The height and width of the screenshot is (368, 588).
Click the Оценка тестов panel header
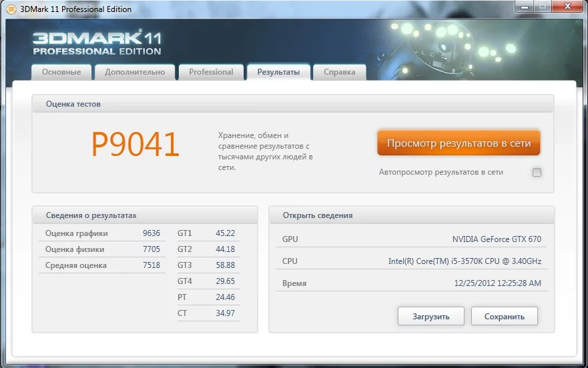293,104
